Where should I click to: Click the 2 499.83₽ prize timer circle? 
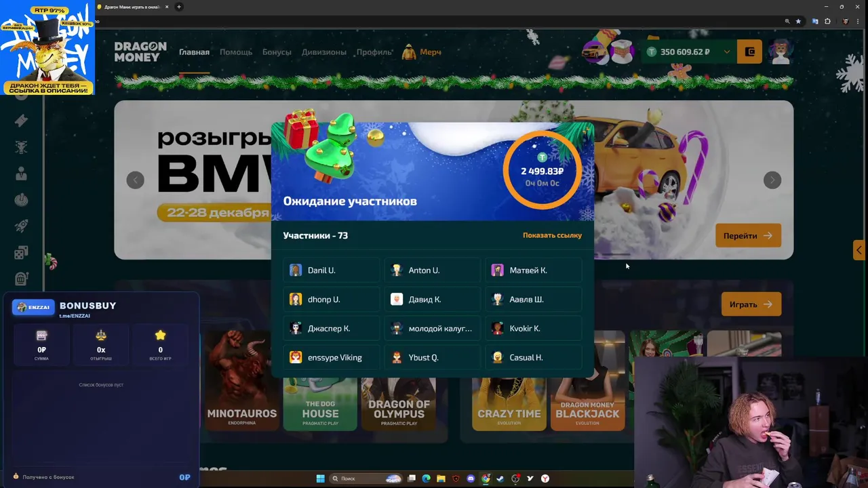point(542,171)
